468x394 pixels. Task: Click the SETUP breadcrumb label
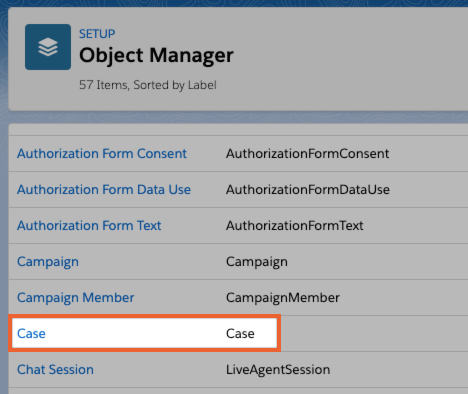(x=97, y=34)
